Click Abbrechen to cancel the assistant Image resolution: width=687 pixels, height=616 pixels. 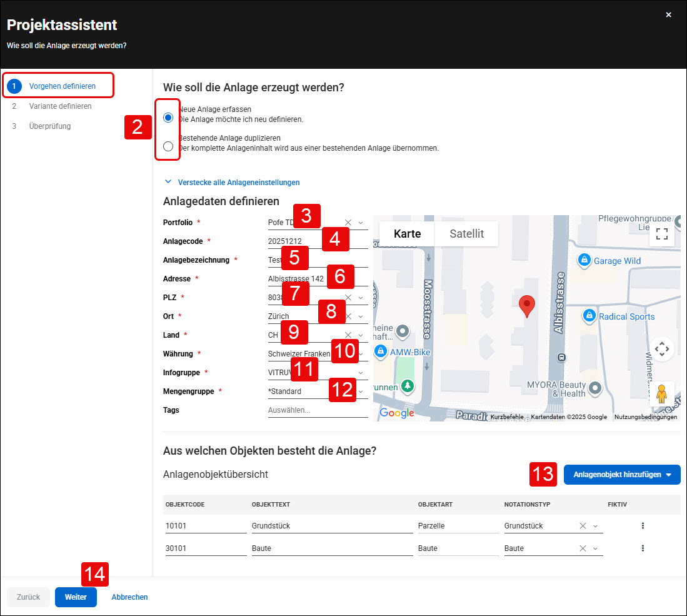coord(129,597)
